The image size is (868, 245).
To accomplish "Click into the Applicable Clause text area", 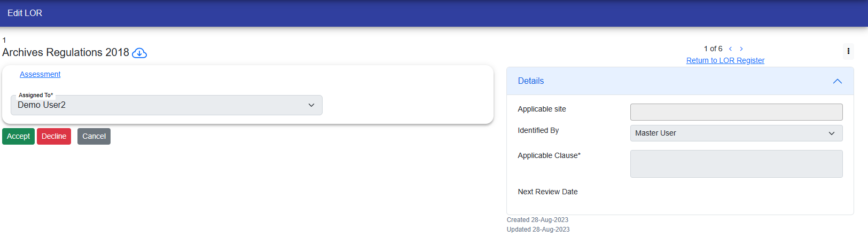I will [736, 164].
